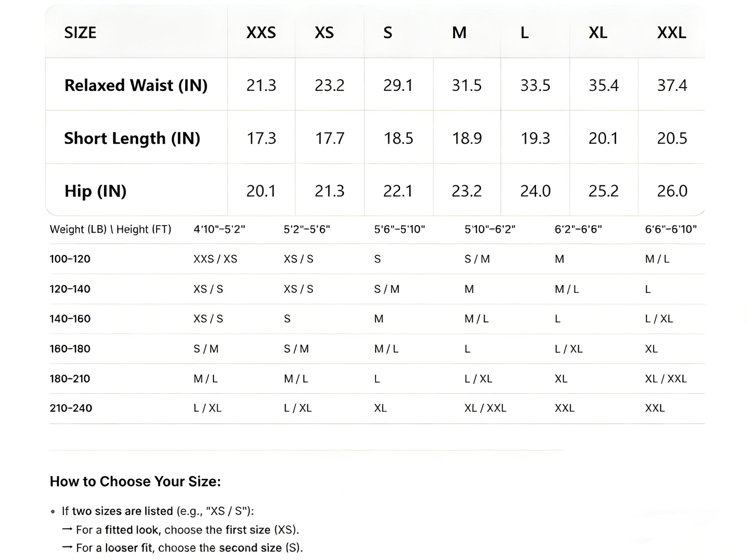
Task: Click the 29.1 relaxed waist value
Action: (398, 85)
